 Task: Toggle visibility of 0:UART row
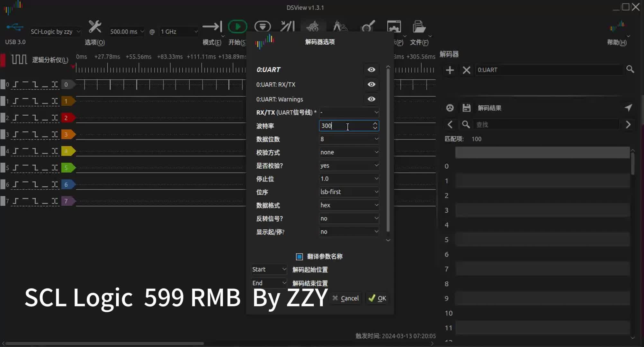(371, 70)
